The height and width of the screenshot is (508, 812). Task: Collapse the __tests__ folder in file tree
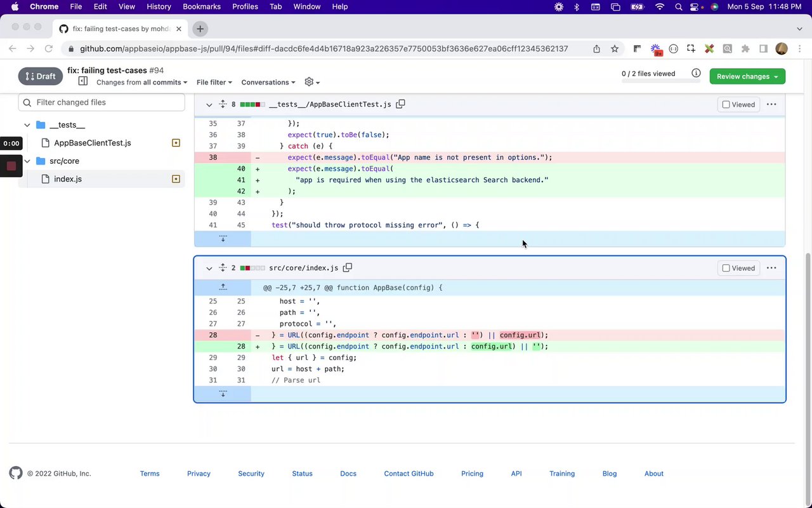(27, 125)
